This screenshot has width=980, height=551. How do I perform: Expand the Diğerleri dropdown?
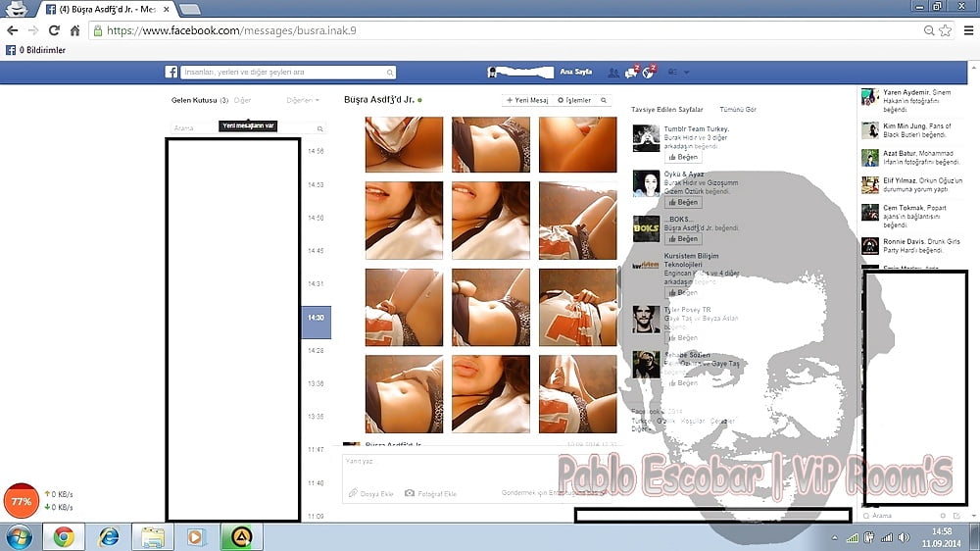click(303, 100)
